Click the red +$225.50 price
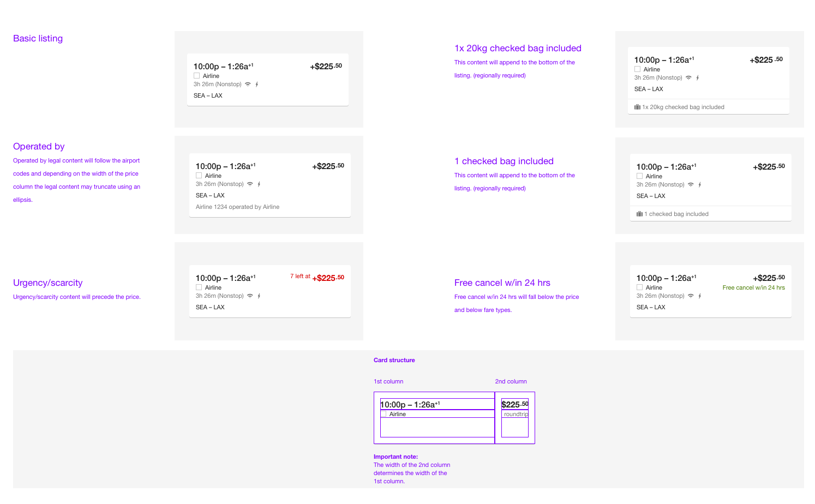The image size is (815, 504). click(328, 278)
